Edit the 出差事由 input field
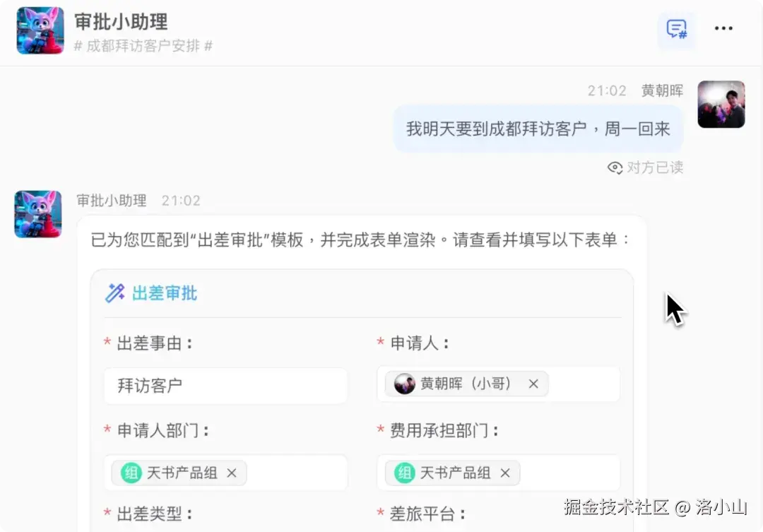 point(225,386)
